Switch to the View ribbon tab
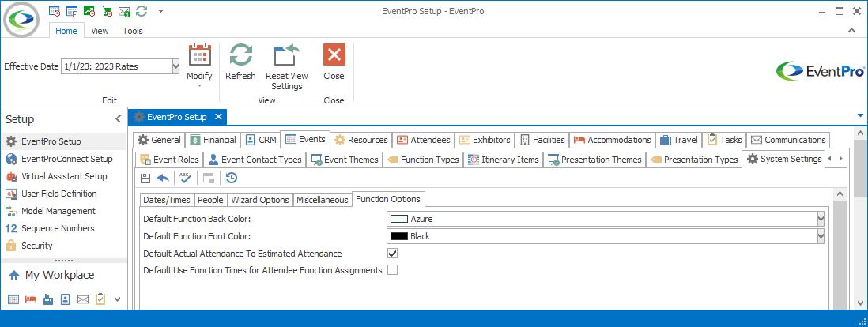This screenshot has width=868, height=327. pyautogui.click(x=100, y=31)
